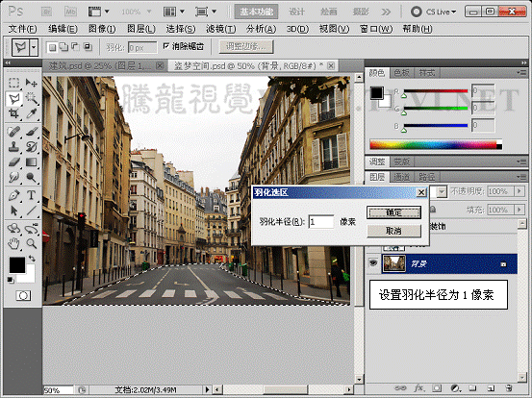The width and height of the screenshot is (532, 398).
Task: Open the 选择(S) menu
Action: pos(181,29)
